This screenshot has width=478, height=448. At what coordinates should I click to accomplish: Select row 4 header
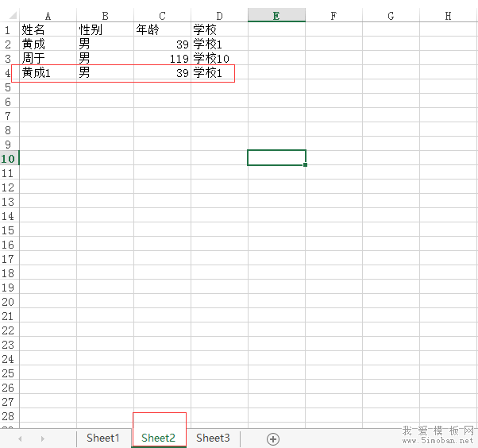pyautogui.click(x=10, y=72)
